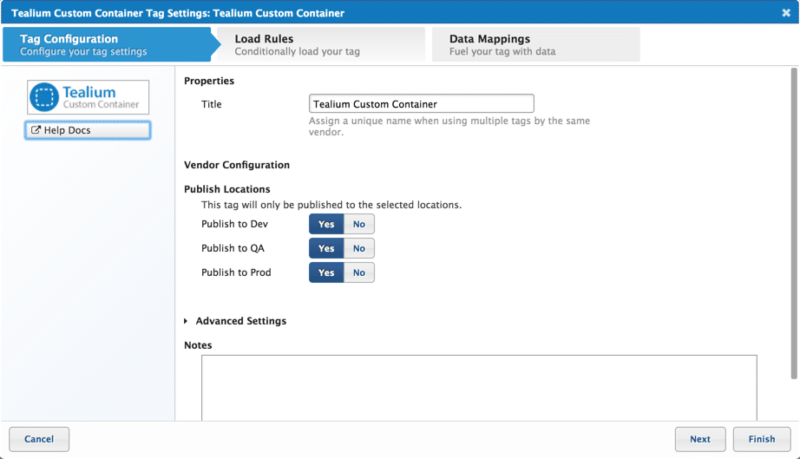Click the Cancel button
The image size is (800, 459).
39,439
